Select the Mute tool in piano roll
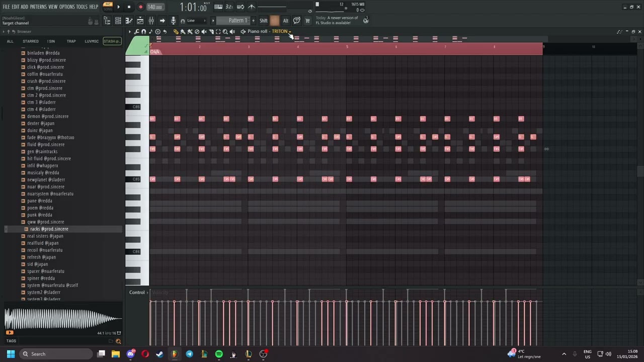Image resolution: width=644 pixels, height=362 pixels. pos(204,32)
